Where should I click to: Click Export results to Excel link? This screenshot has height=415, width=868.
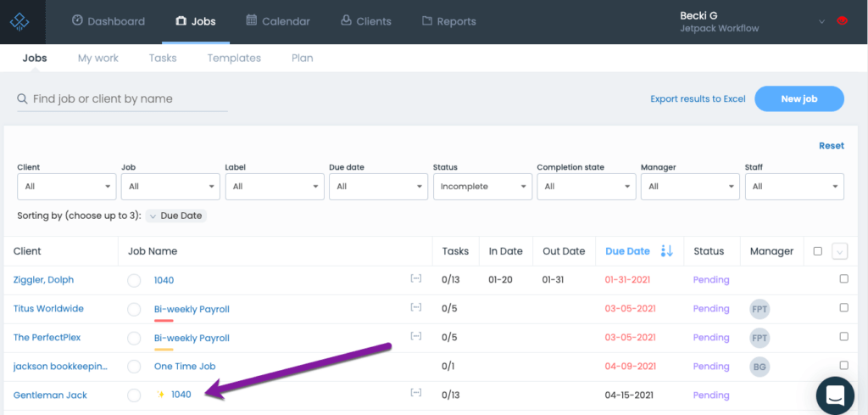click(698, 99)
